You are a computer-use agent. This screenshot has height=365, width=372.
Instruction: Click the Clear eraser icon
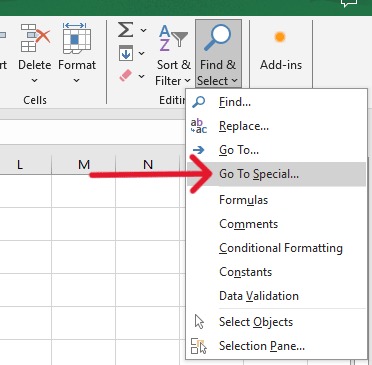[126, 76]
